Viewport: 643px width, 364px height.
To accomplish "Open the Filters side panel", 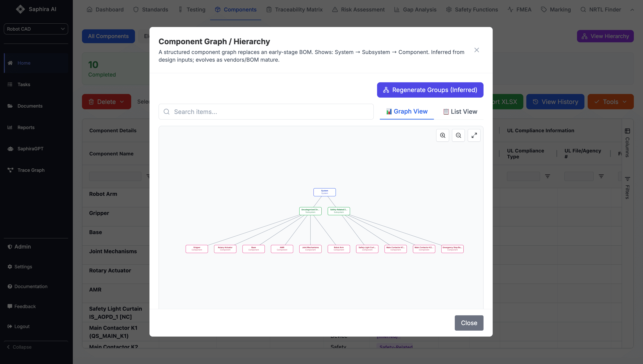I will pos(627,188).
